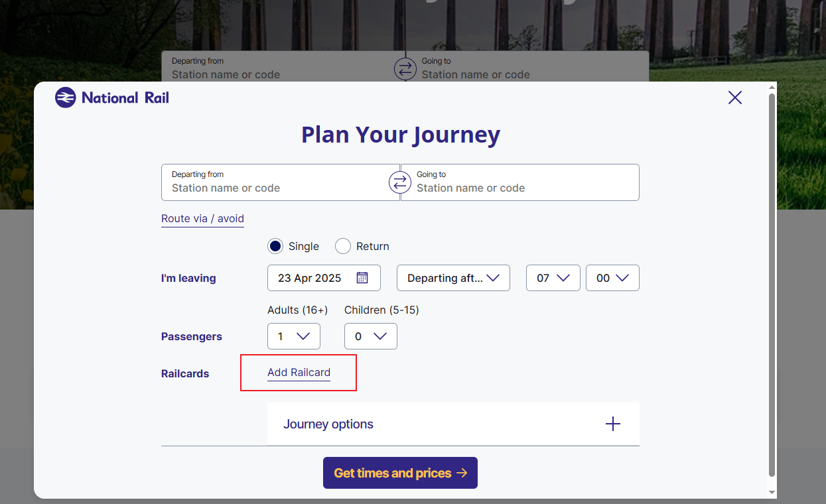The image size is (826, 504).
Task: Click the National Rail logo
Action: point(112,98)
